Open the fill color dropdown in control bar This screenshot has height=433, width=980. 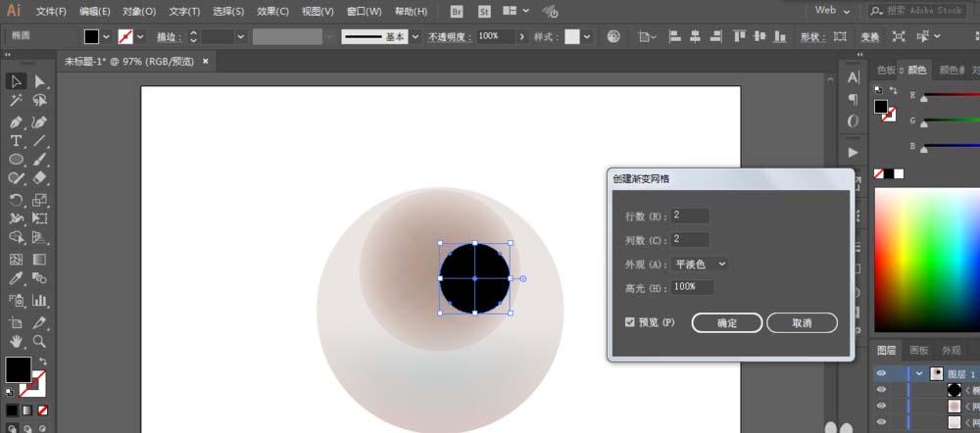click(x=106, y=37)
